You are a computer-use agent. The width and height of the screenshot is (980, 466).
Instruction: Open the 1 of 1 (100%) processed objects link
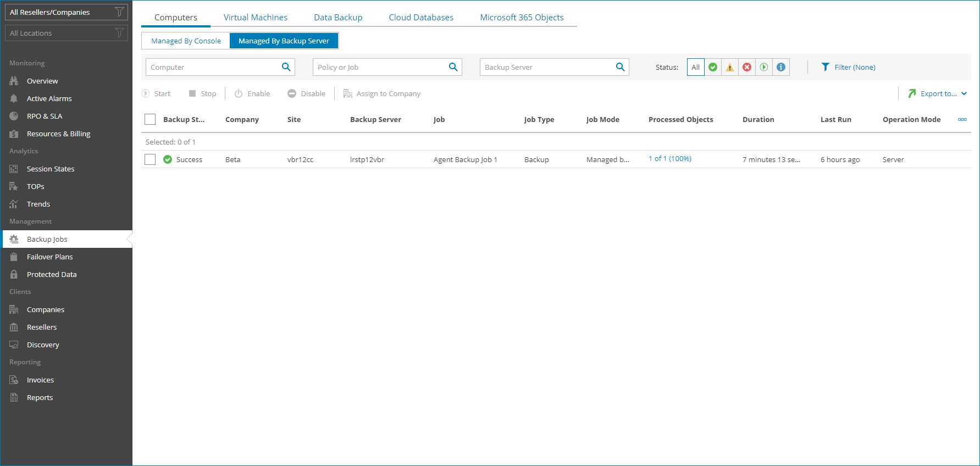[x=670, y=159]
